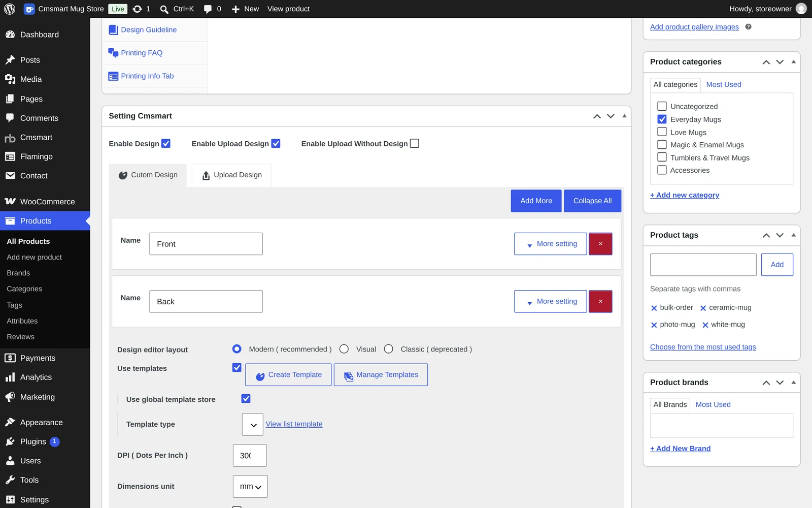812x508 pixels.
Task: Click the Plugins icon in sidebar
Action: (x=10, y=441)
